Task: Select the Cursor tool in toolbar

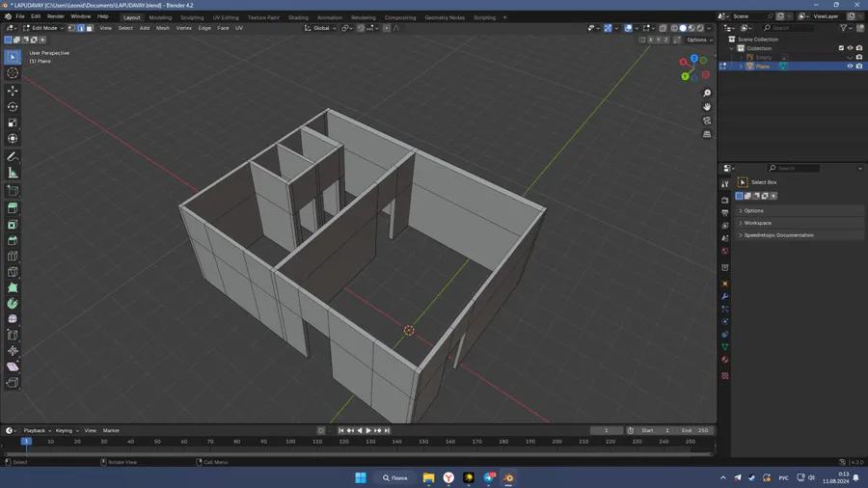Action: [x=13, y=73]
